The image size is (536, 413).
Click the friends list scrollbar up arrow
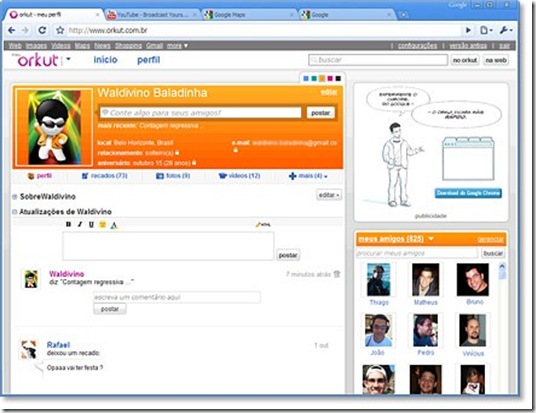[x=502, y=266]
